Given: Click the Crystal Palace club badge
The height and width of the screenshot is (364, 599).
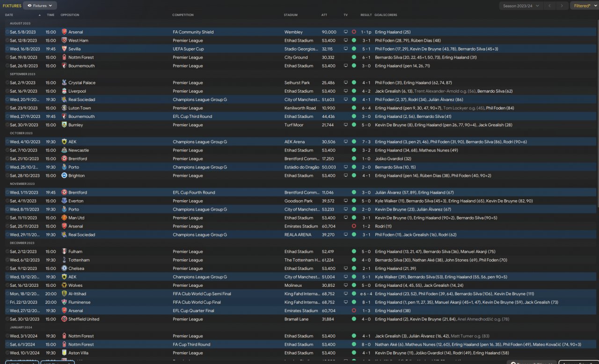Looking at the screenshot, I should coord(64,83).
